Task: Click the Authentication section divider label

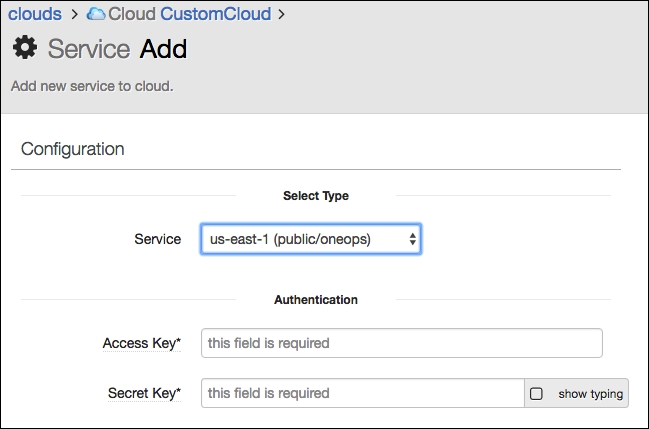Action: pos(316,299)
